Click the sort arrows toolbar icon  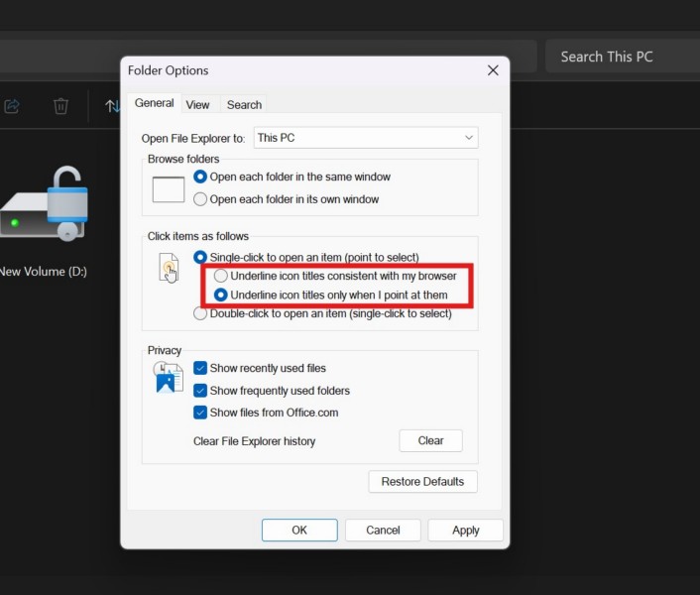[112, 106]
